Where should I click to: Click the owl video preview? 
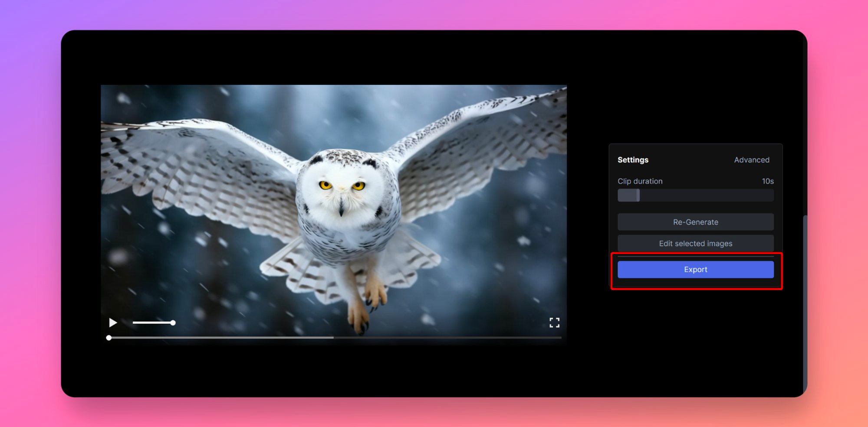[x=334, y=215]
